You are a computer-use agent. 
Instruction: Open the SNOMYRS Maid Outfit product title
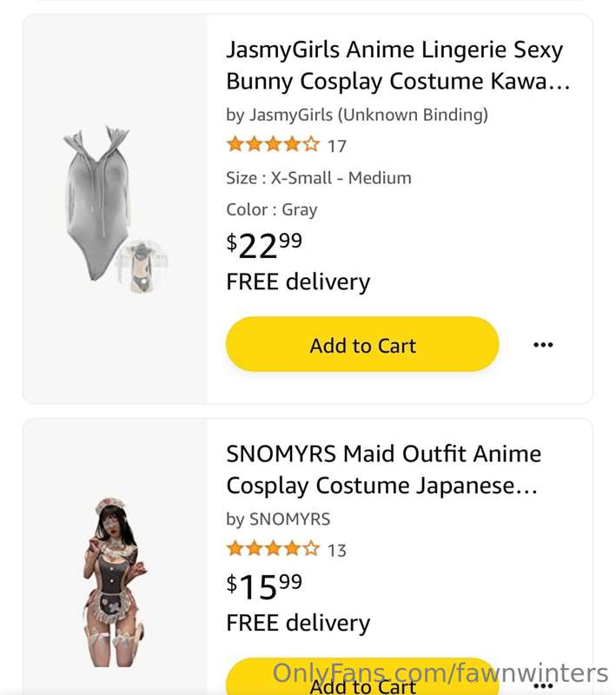(383, 469)
